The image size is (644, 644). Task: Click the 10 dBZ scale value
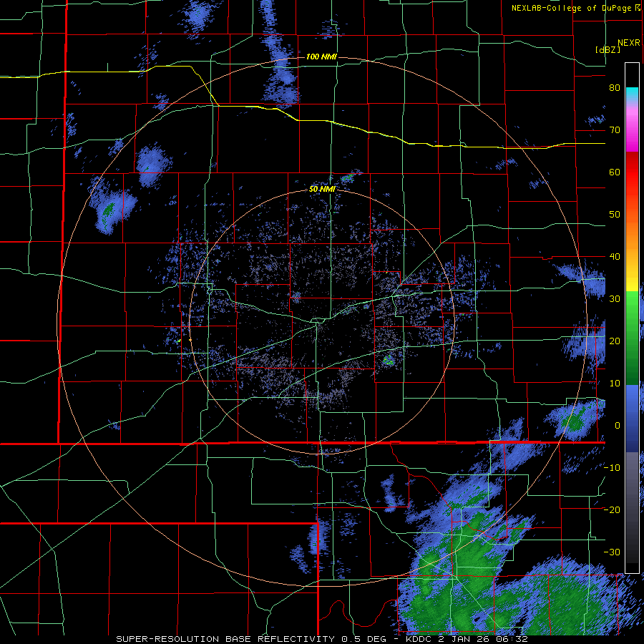click(x=615, y=384)
